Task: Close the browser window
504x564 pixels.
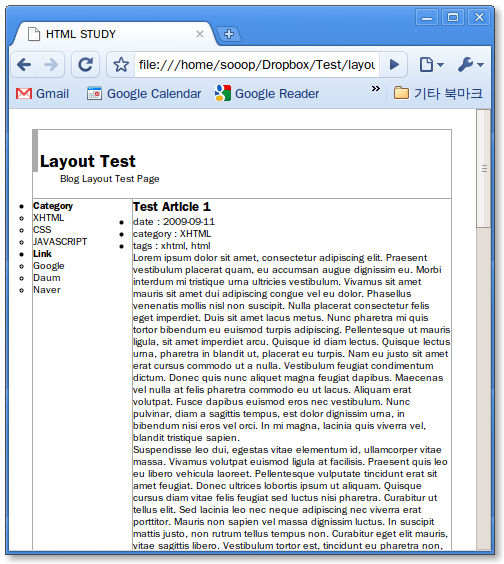Action: click(x=479, y=17)
